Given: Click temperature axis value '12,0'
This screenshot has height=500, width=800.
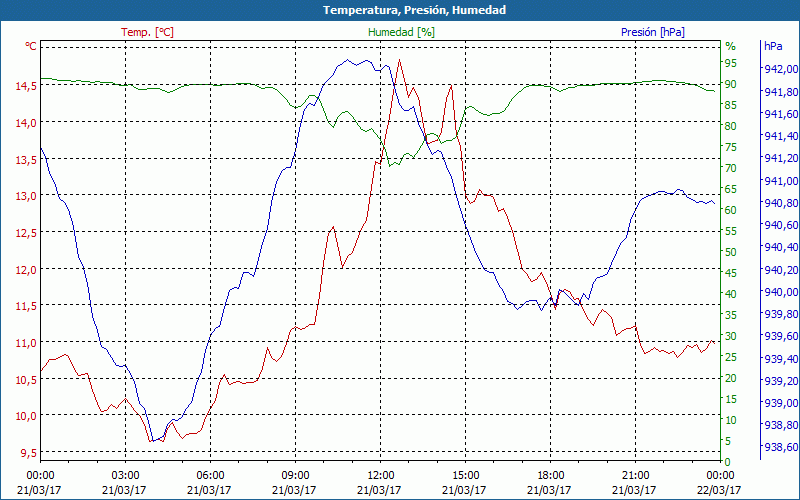Looking at the screenshot, I should coord(26,269).
